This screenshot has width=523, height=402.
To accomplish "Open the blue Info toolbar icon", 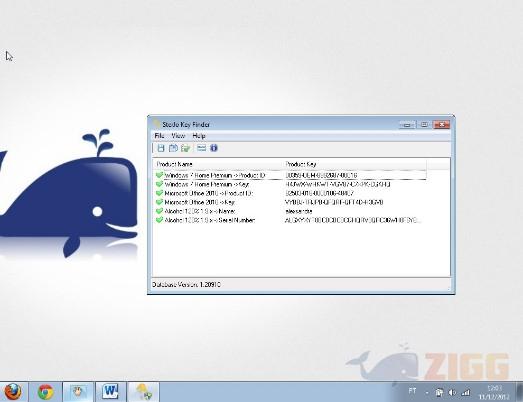I will click(214, 148).
